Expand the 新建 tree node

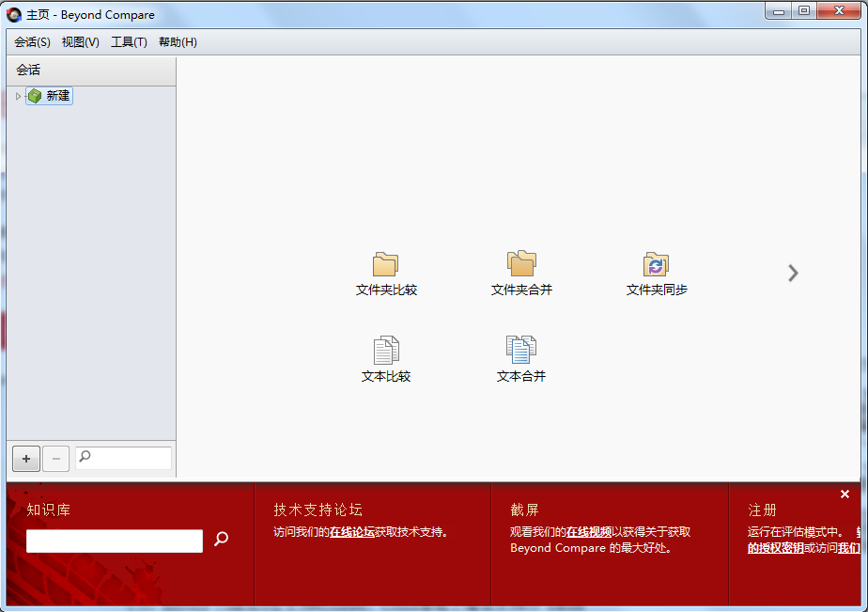18,97
